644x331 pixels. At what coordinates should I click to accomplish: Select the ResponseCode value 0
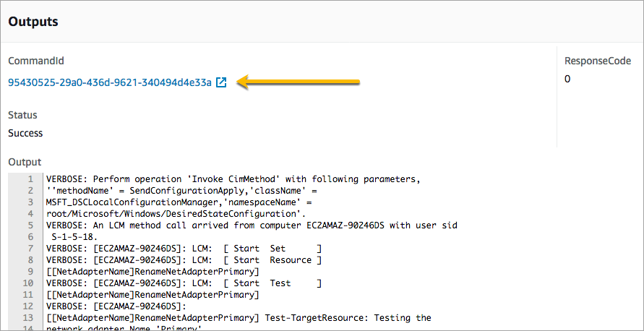(567, 79)
